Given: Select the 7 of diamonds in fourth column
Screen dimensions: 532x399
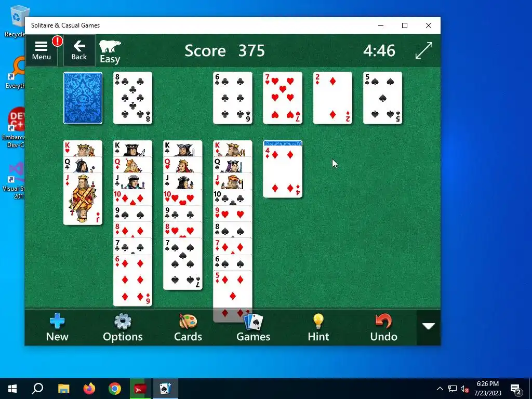Looking at the screenshot, I should pos(233,246).
